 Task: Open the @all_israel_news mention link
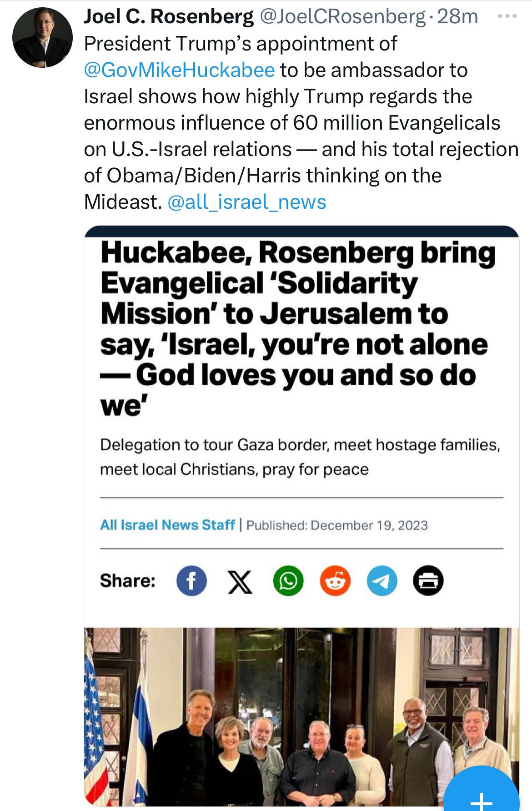(x=247, y=202)
